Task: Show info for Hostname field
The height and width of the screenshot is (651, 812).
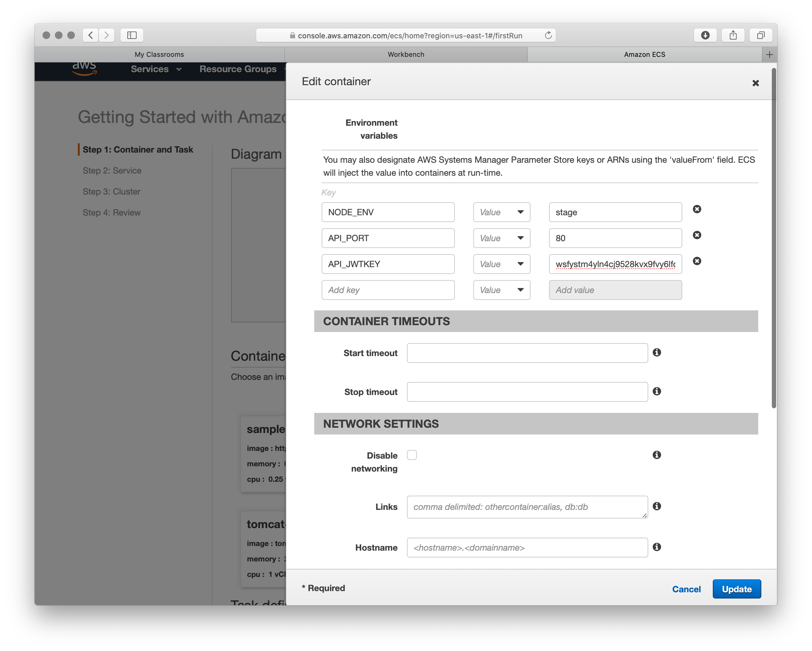Action: (x=657, y=547)
